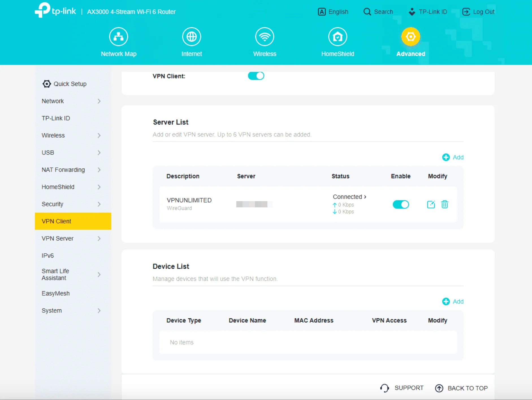Screen dimensions: 532x400
Task: Click the plus icon in Server List
Action: (446, 157)
